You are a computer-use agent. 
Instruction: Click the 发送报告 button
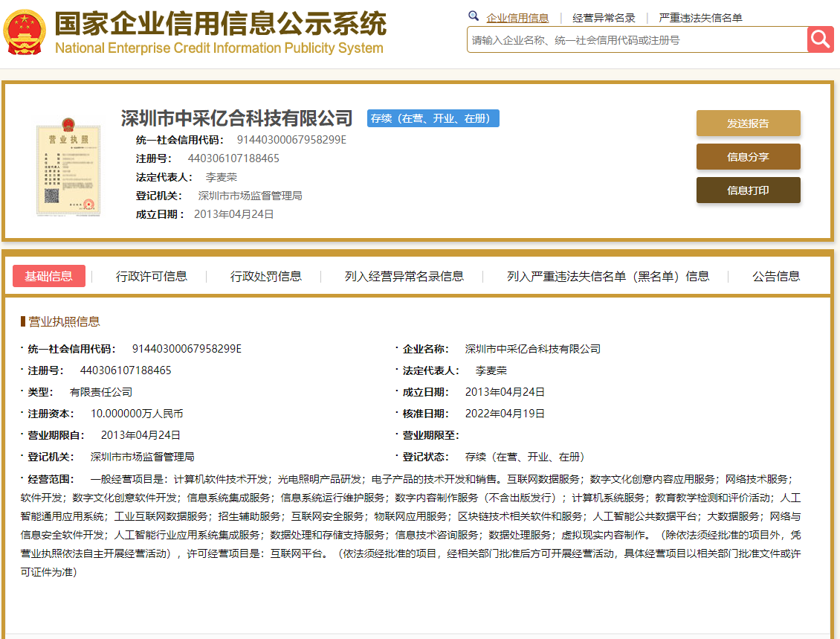click(x=748, y=123)
